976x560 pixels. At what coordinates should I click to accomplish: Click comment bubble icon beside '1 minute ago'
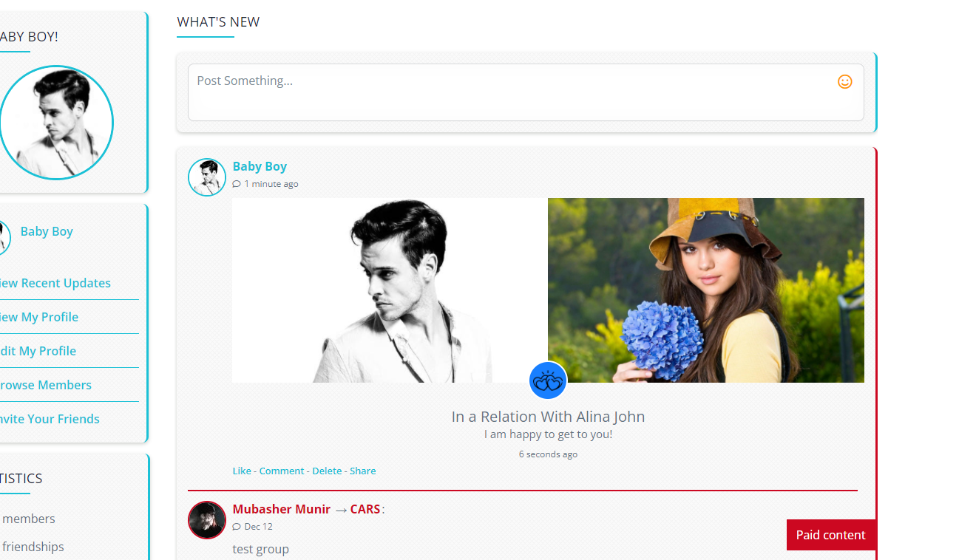(237, 184)
